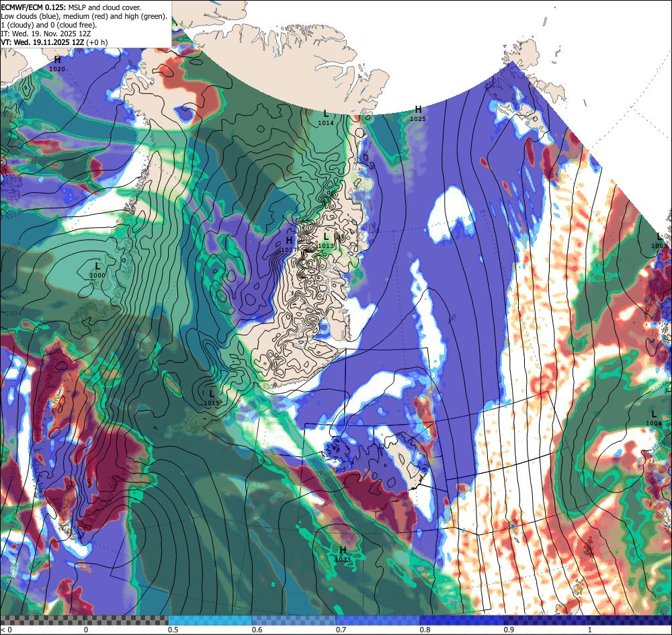The height and width of the screenshot is (635, 672).
Task: Click the 'Low clouds (blue), medium (red) and high (green).' line
Action: click(x=84, y=16)
